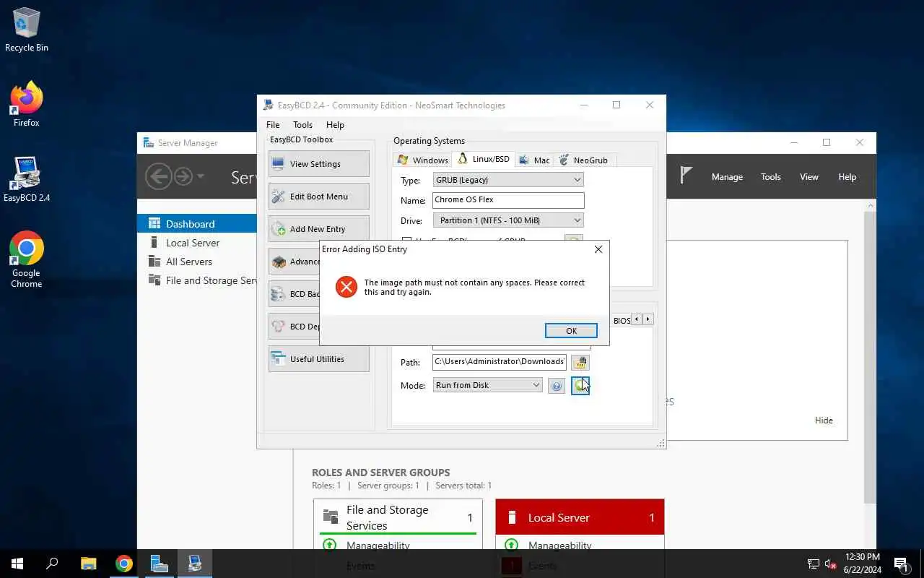This screenshot has height=578, width=924.
Task: Open the EasyBCD Tools menu
Action: click(x=302, y=124)
